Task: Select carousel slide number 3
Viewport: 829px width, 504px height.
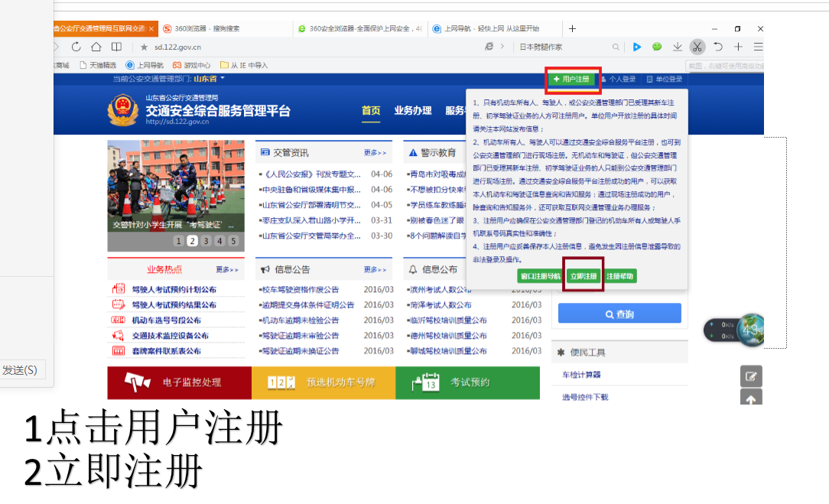Action: pyautogui.click(x=206, y=241)
